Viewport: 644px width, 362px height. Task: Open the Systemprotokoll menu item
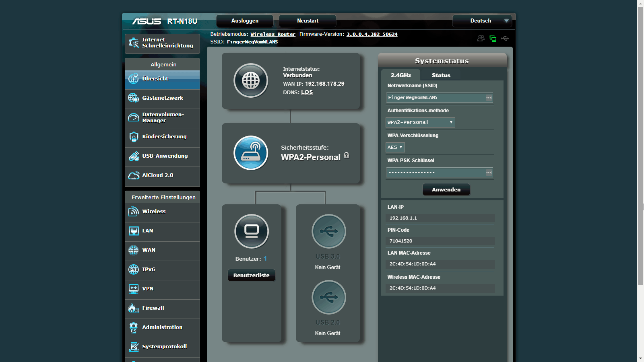tap(162, 348)
